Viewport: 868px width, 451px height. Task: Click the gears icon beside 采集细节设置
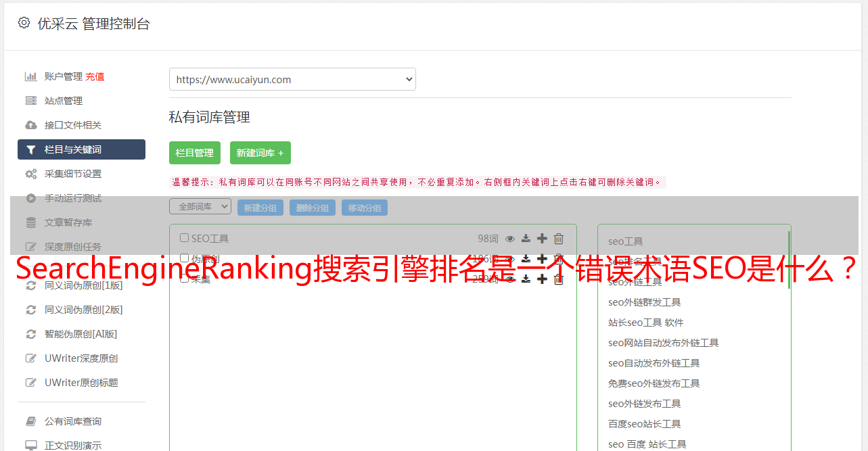click(31, 174)
